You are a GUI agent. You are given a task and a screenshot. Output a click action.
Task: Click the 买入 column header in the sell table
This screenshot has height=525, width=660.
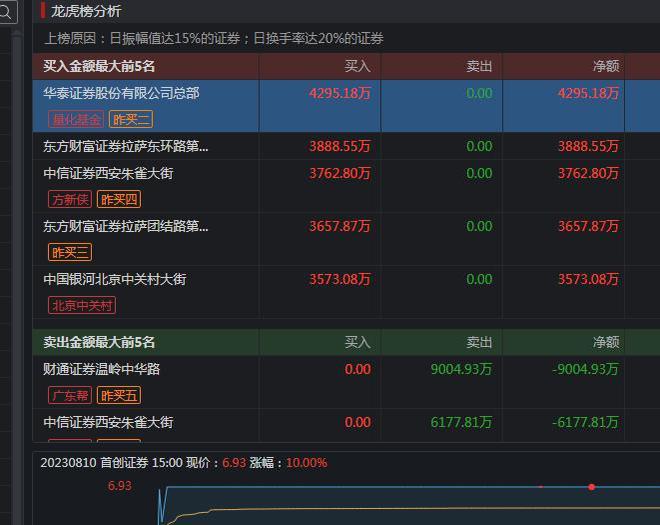pos(357,342)
